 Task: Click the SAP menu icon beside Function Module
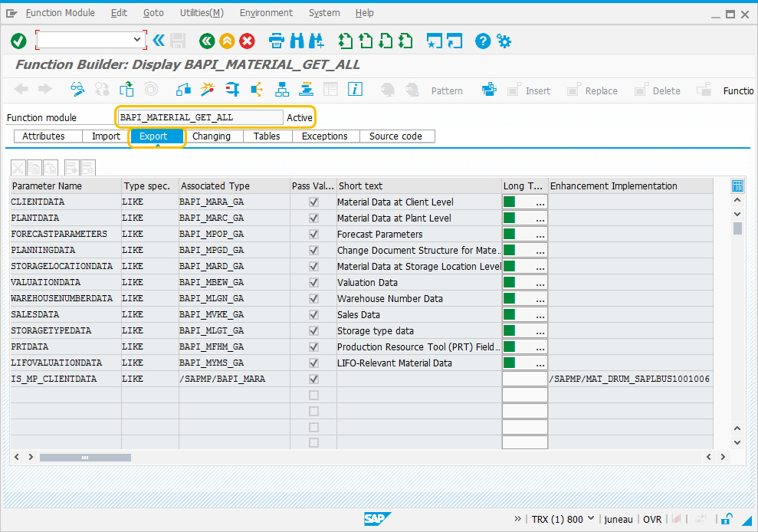point(11,14)
